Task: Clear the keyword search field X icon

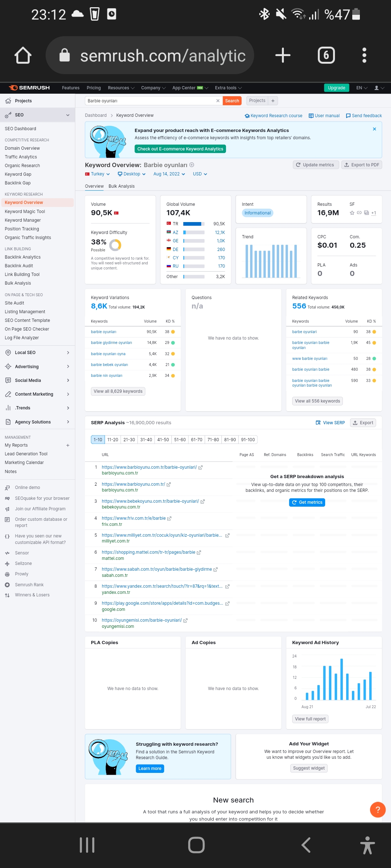Action: click(218, 101)
